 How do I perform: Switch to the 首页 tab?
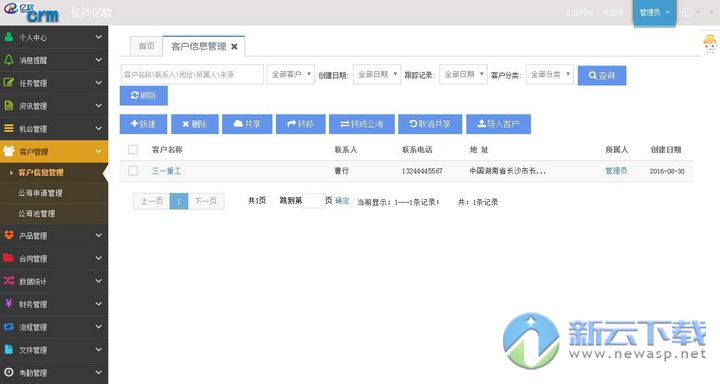pos(146,46)
